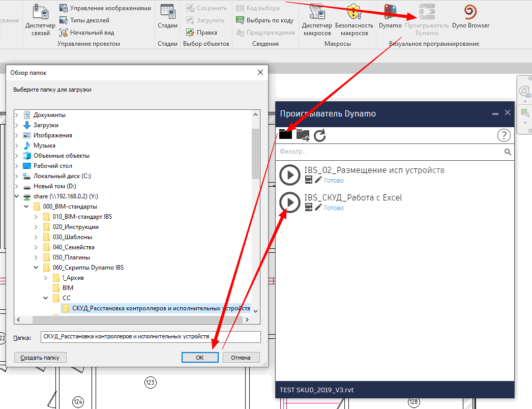Open Dynamo Player help
532x409 pixels.
pos(504,135)
